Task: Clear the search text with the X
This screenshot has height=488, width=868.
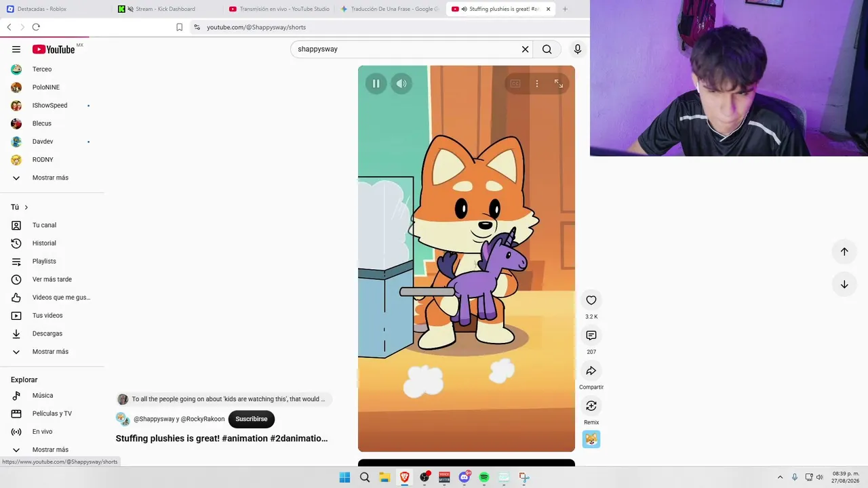Action: click(525, 49)
